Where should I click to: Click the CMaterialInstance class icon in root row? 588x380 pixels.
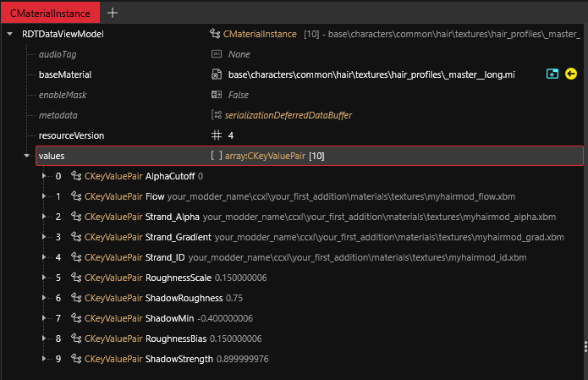tap(215, 34)
